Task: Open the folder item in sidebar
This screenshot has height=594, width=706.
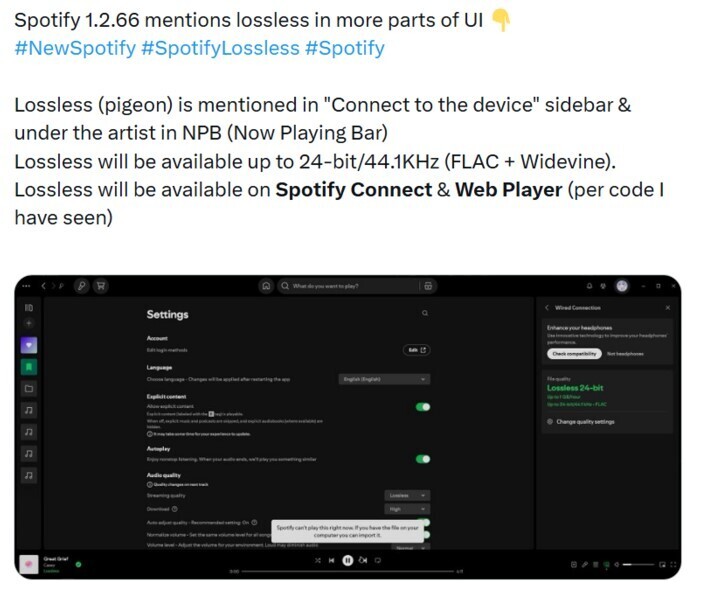Action: pos(29,389)
